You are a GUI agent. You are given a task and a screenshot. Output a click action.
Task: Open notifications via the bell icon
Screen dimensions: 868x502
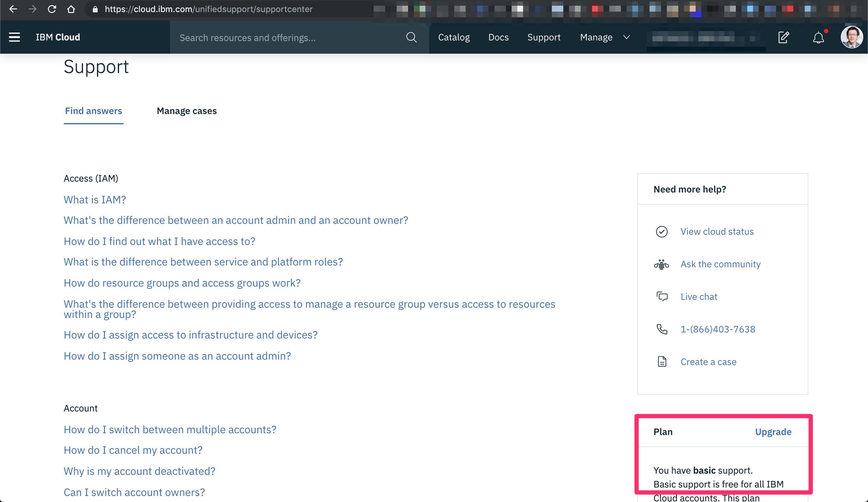818,37
